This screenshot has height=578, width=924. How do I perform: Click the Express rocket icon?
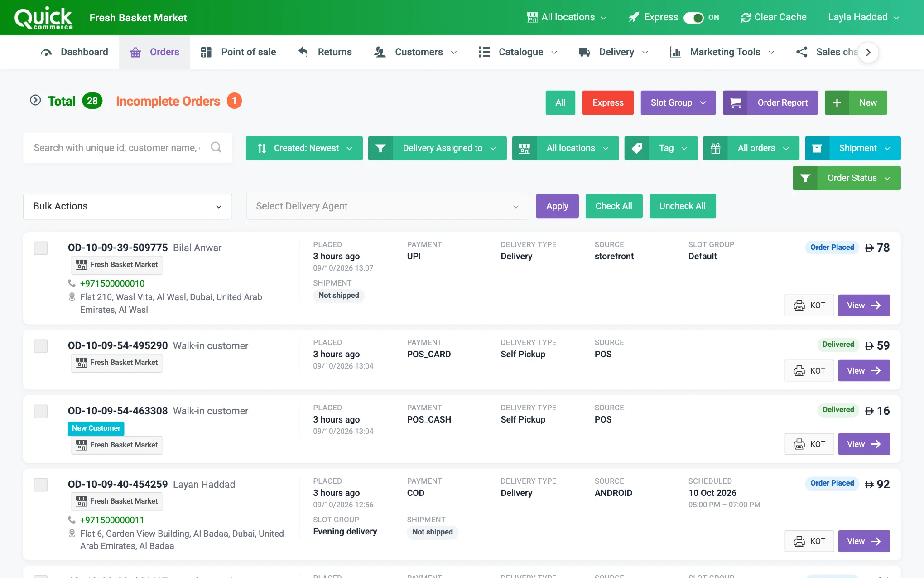[x=634, y=17]
